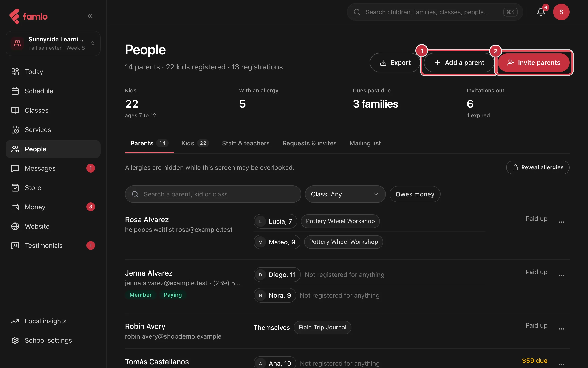The image size is (588, 368).
Task: Open Mateo, 9 kid chip
Action: tap(277, 242)
